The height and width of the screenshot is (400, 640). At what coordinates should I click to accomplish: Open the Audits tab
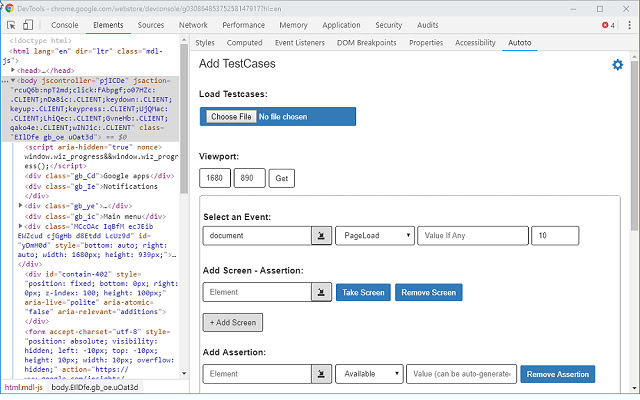point(427,25)
